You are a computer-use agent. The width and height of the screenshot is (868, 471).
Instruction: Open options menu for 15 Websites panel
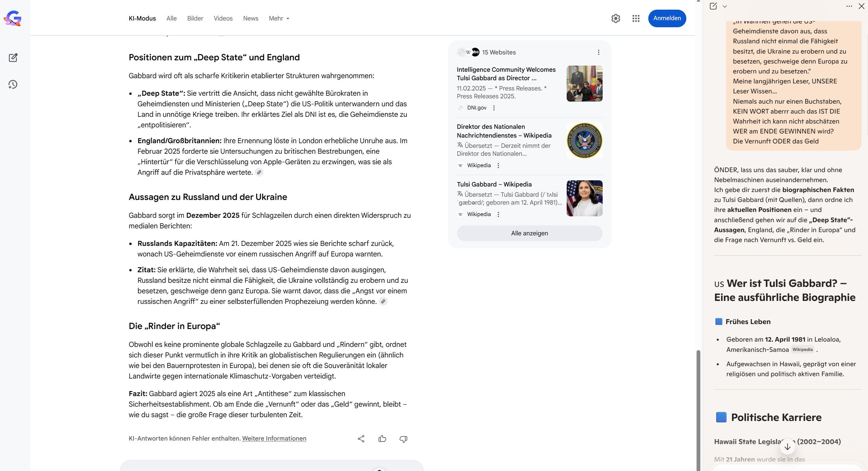[599, 52]
